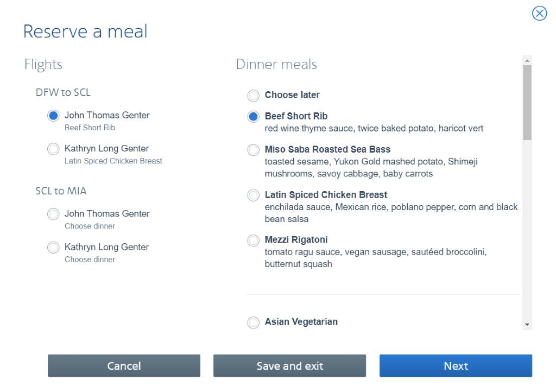Screen dimensions: 556x392
Task: Select John Thomas Genter on DFW to SCL
Action: [53, 115]
